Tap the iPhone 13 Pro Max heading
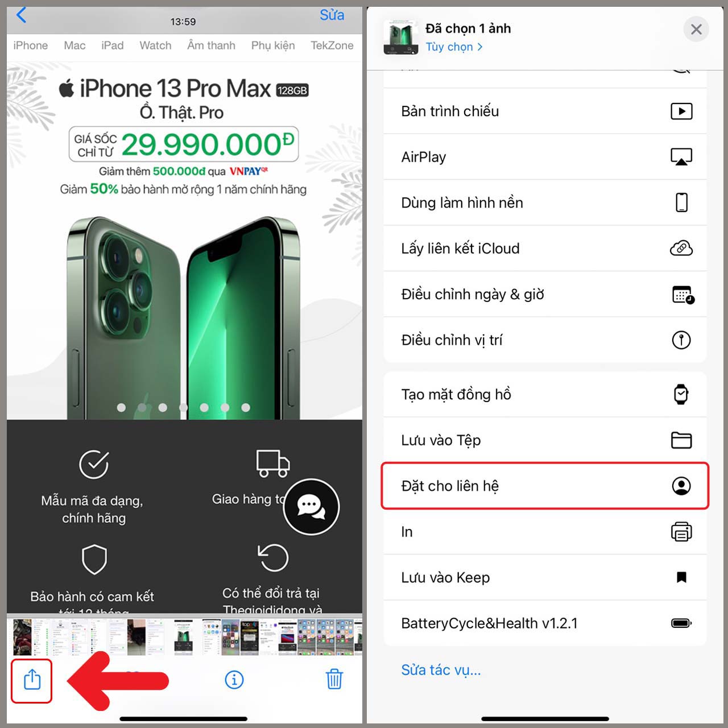 [175, 89]
